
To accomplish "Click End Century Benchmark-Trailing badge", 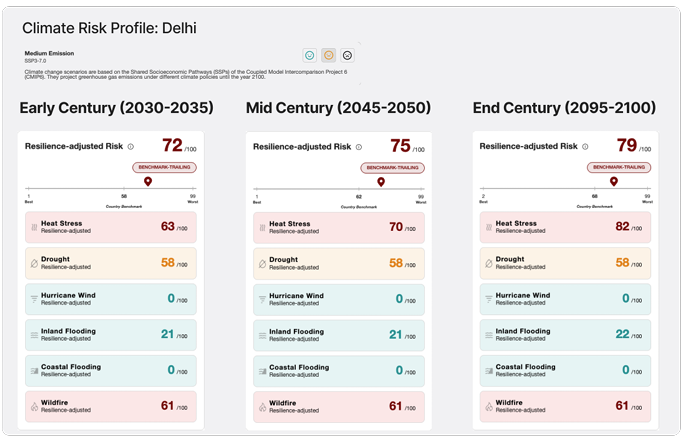I will pos(618,168).
